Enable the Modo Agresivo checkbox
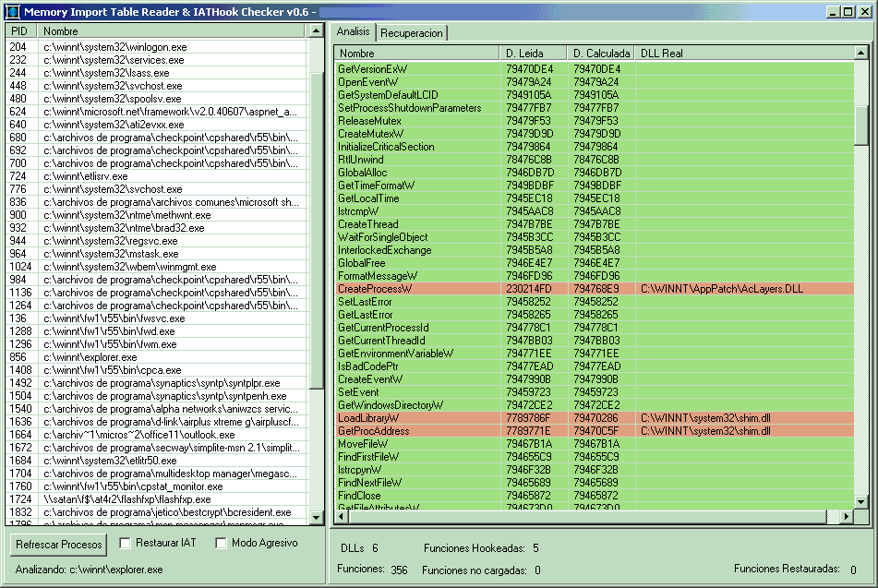Screen dimensions: 878x588 click(x=222, y=543)
